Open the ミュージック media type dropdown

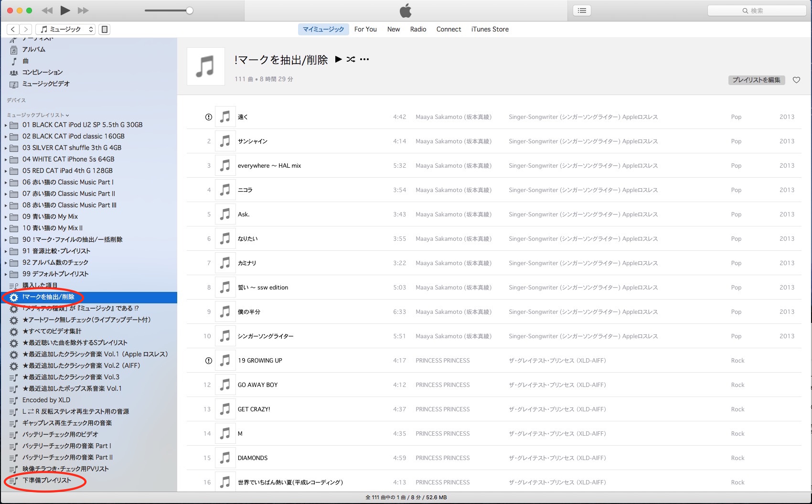[x=66, y=29]
